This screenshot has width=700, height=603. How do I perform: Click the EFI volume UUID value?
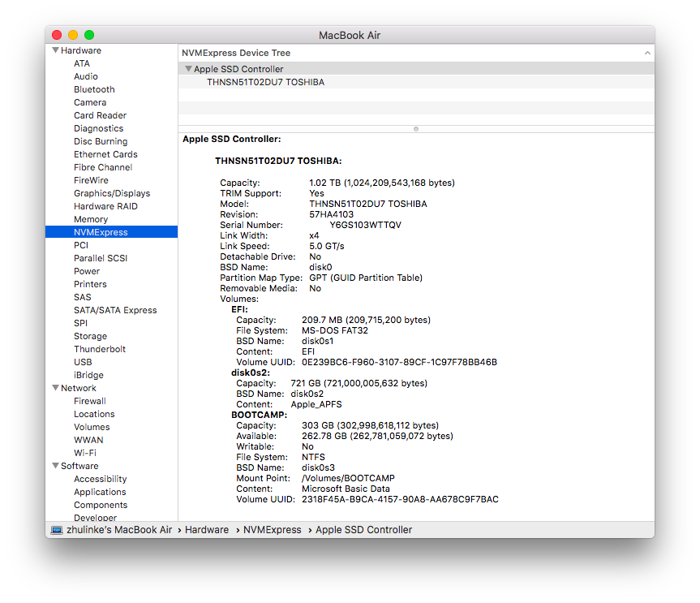[x=400, y=362]
